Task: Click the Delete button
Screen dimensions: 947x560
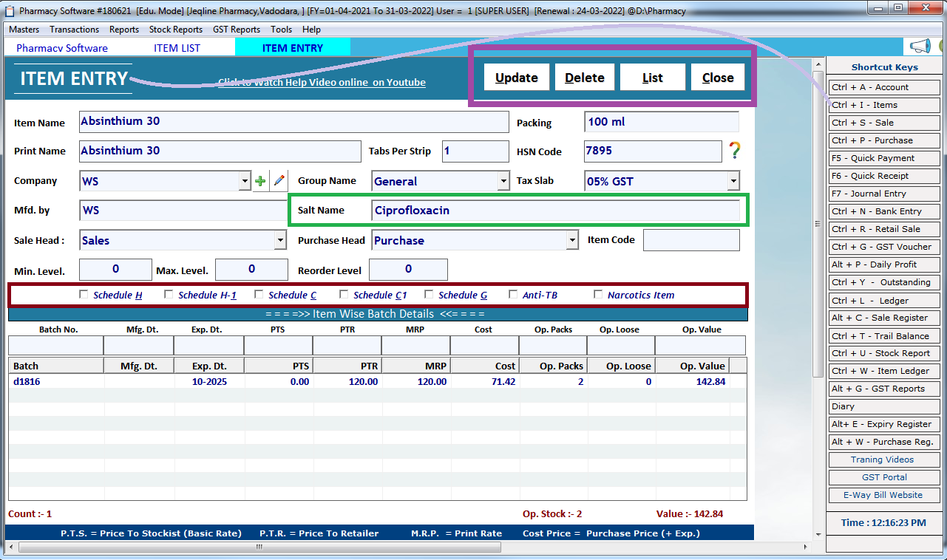Action: pyautogui.click(x=585, y=77)
